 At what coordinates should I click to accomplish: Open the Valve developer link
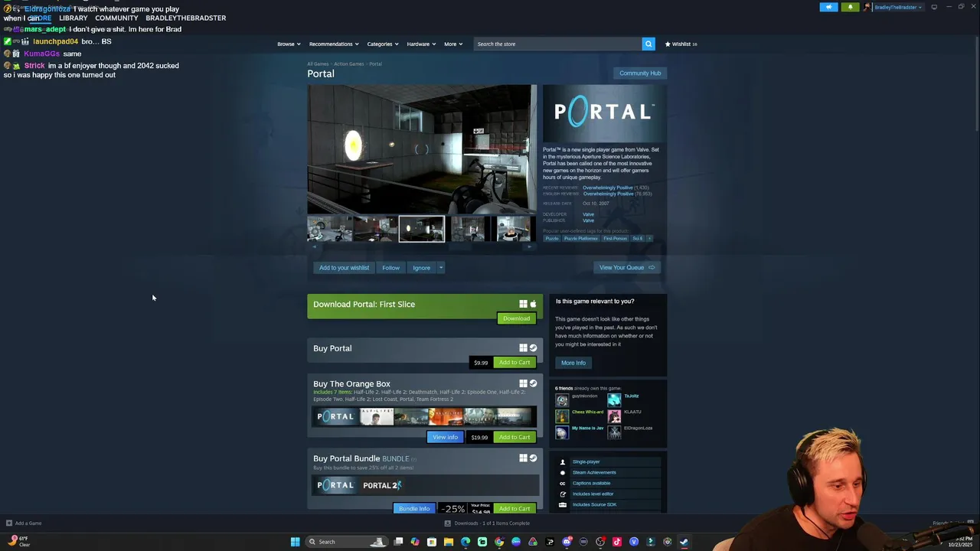(x=588, y=214)
